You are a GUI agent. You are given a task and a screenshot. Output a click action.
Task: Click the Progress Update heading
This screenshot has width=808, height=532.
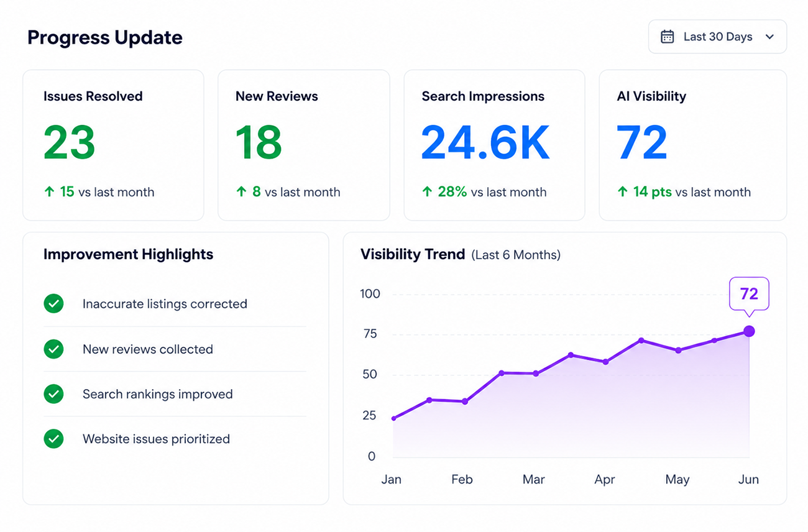[x=105, y=38]
